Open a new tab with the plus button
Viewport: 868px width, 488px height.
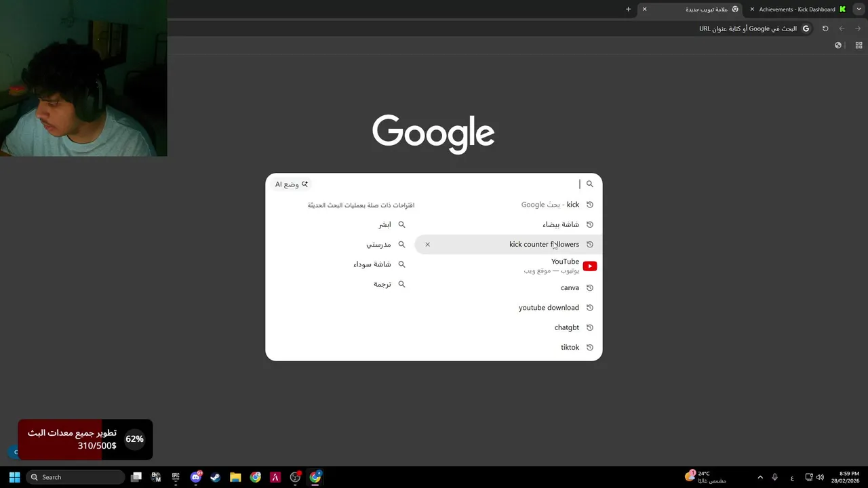click(x=628, y=9)
